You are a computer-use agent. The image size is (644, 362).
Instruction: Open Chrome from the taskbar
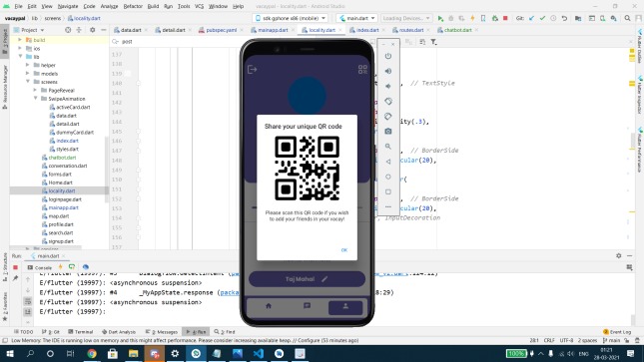(92, 353)
